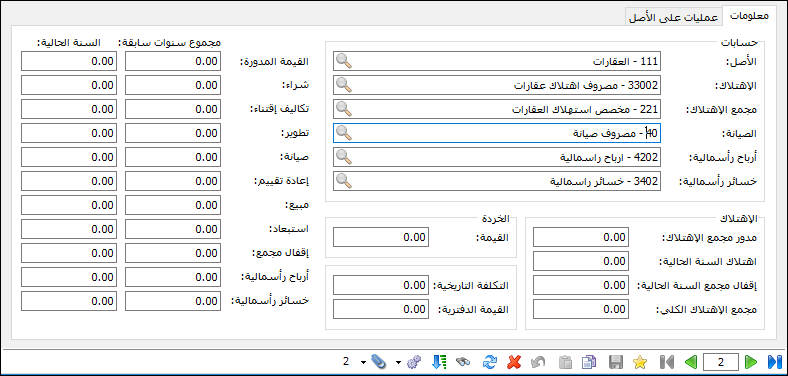This screenshot has width=788, height=376.
Task: Click the copy documents icon
Action: point(588,361)
